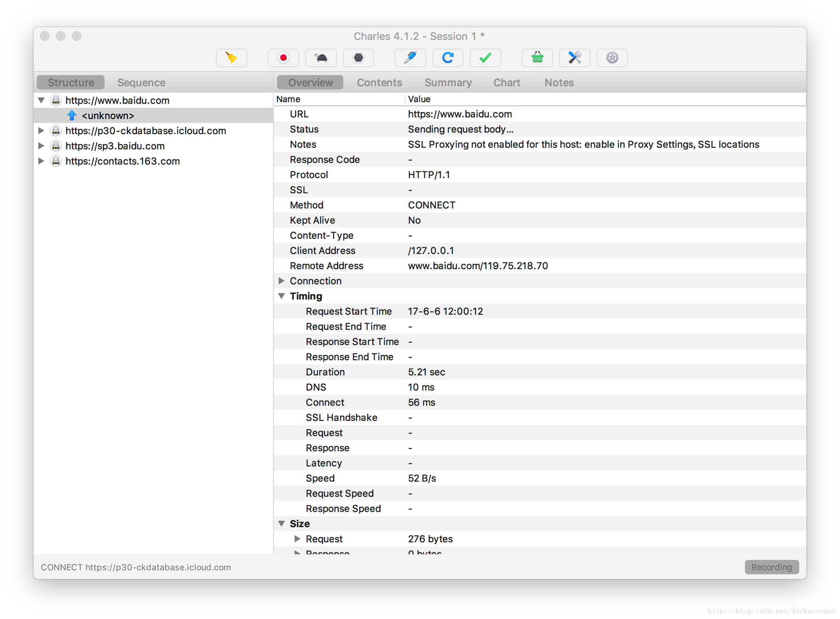Click the Name column header

339,99
